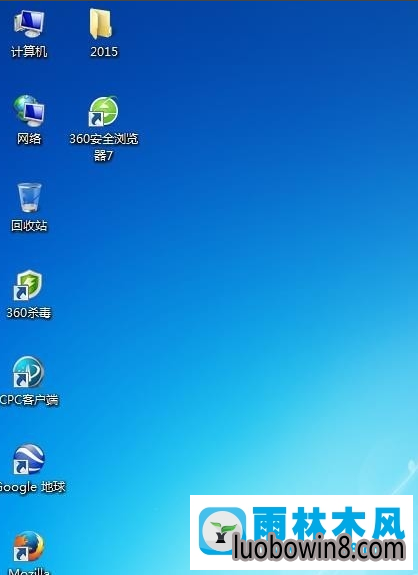Click the CPC客户端 text label
The height and width of the screenshot is (575, 418).
29,399
